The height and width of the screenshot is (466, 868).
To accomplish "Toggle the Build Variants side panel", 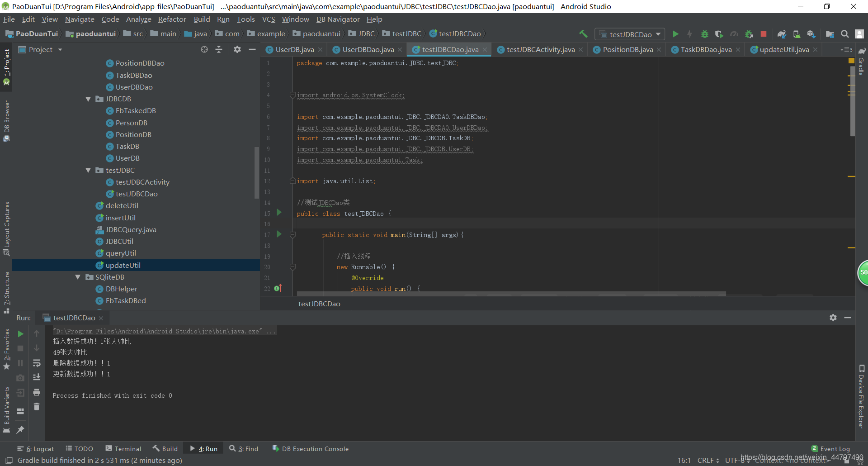I will (x=6, y=410).
